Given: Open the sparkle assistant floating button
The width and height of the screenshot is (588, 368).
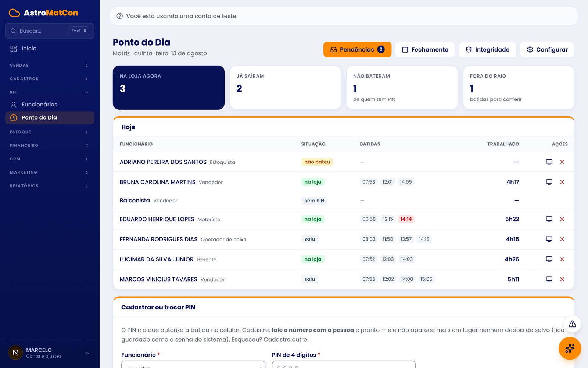Looking at the screenshot, I should pyautogui.click(x=570, y=348).
